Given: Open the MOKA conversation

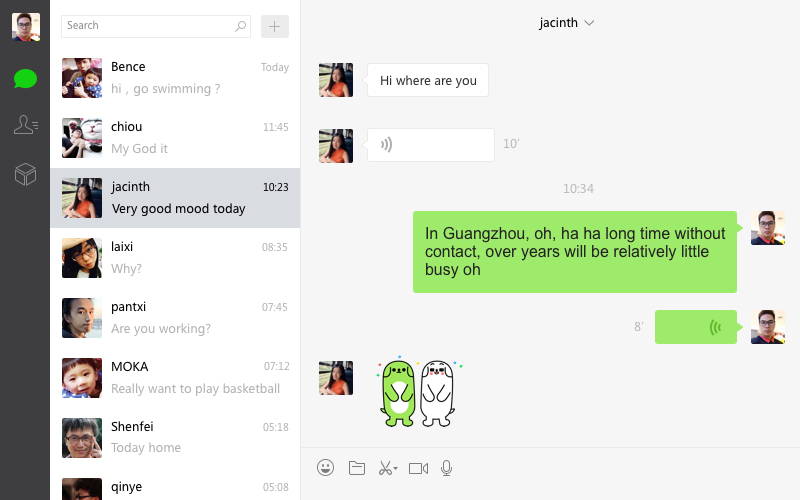Looking at the screenshot, I should click(175, 378).
